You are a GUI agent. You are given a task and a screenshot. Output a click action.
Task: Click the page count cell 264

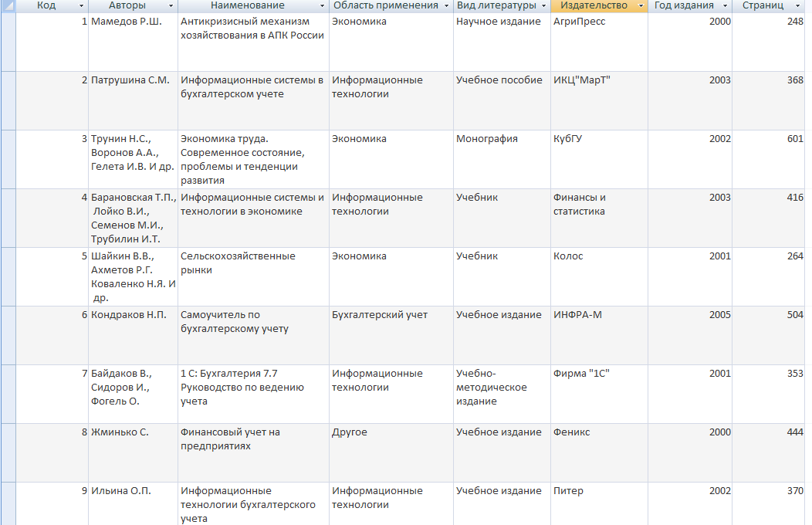pyautogui.click(x=769, y=277)
